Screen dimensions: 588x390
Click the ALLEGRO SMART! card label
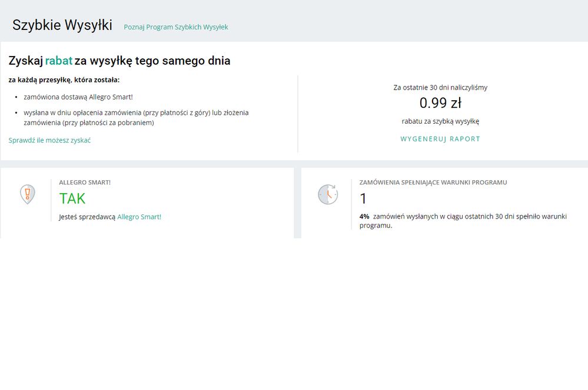pyautogui.click(x=85, y=183)
